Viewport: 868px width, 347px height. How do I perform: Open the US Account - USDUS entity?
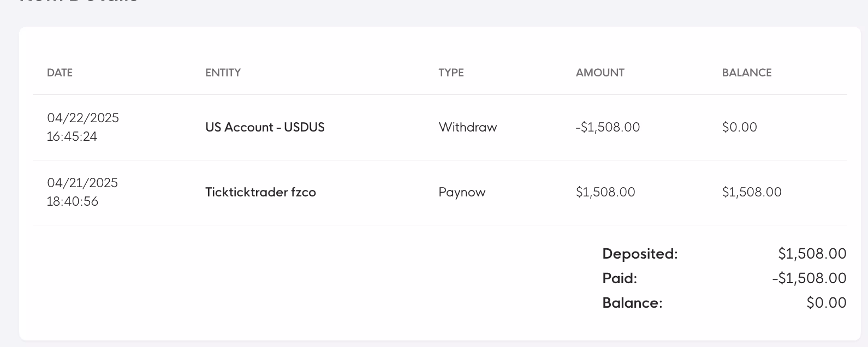(x=265, y=127)
